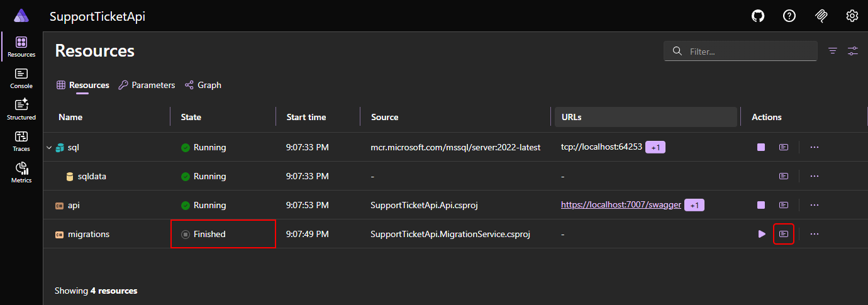Viewport: 868px width, 305px height.
Task: Click SupportTicketApi.MigrationService.csproj source
Action: click(x=450, y=234)
